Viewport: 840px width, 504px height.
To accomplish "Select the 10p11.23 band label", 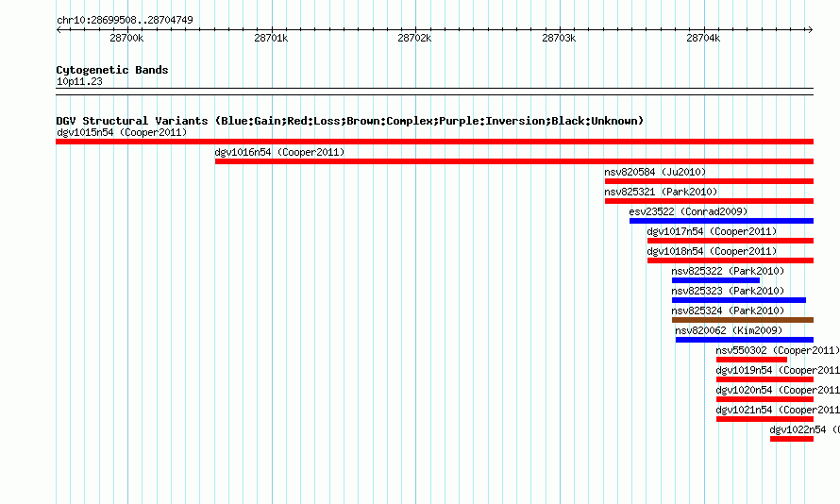I will pos(79,81).
